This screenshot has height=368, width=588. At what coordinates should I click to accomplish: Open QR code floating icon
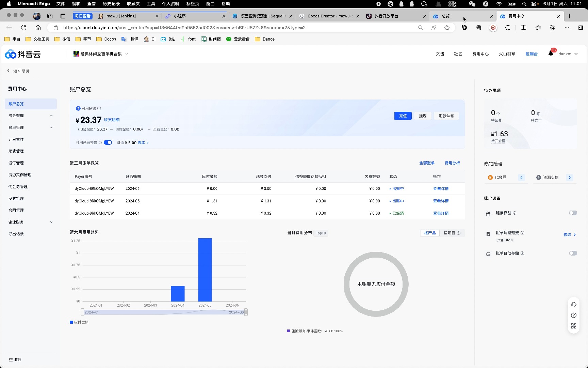click(x=574, y=326)
